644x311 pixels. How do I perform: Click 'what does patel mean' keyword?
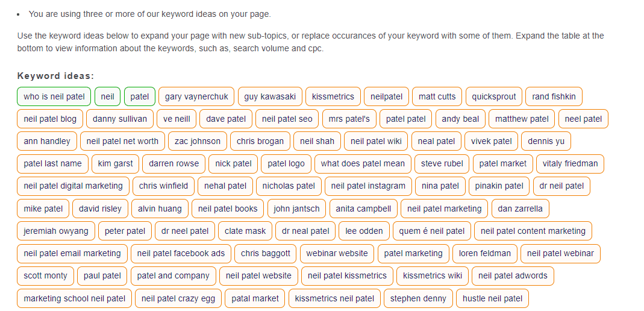tap(363, 163)
